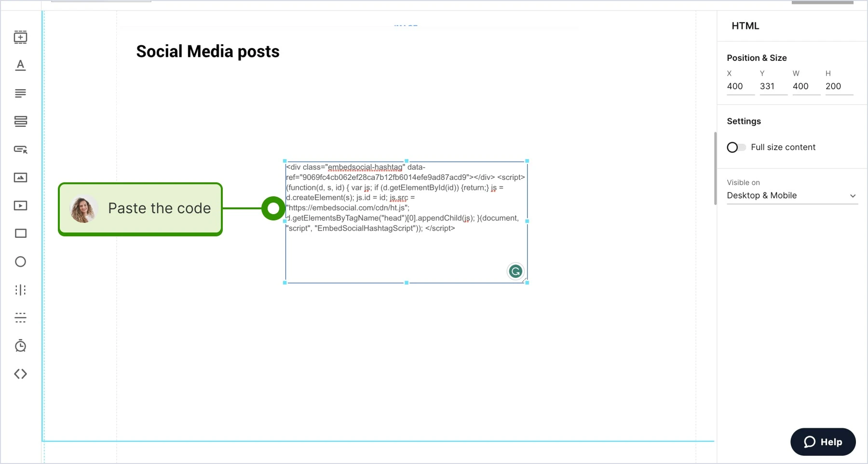This screenshot has width=868, height=464.
Task: Select the Box shape tool
Action: [x=20, y=233]
